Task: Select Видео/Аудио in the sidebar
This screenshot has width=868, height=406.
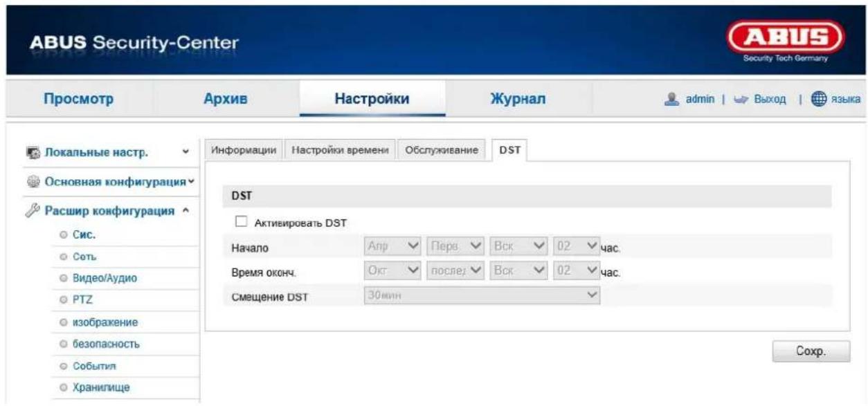Action: pos(105,278)
